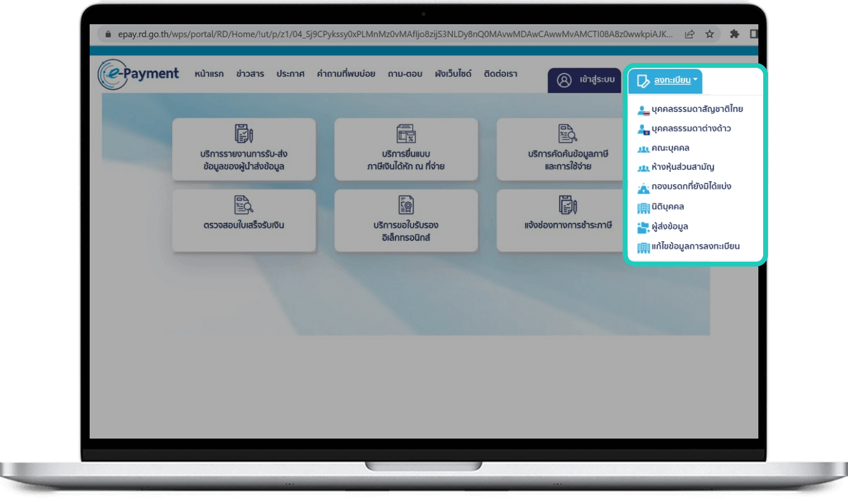Click the folder icon beside ผู้ส่งข้อมูล
Screen dimensions: 848x504
(643, 227)
